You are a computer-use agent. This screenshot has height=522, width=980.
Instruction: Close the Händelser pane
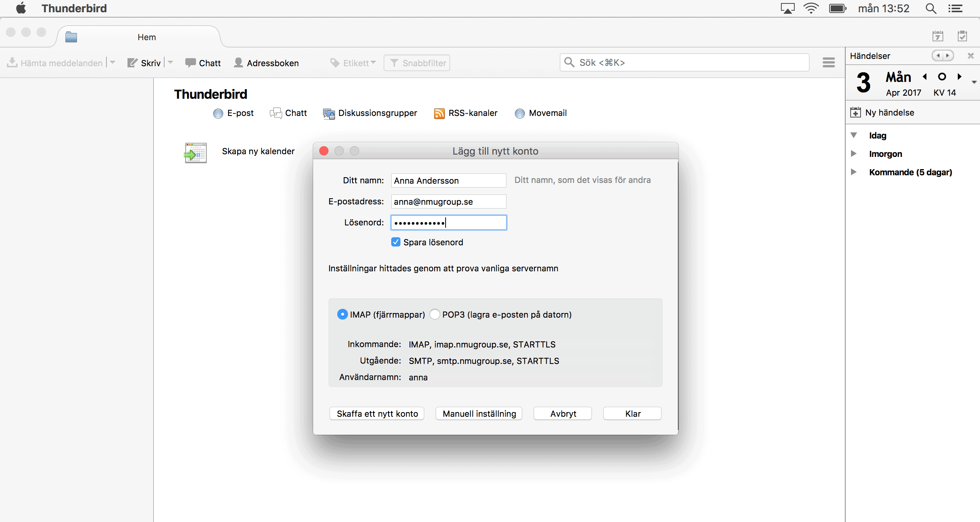click(x=971, y=55)
